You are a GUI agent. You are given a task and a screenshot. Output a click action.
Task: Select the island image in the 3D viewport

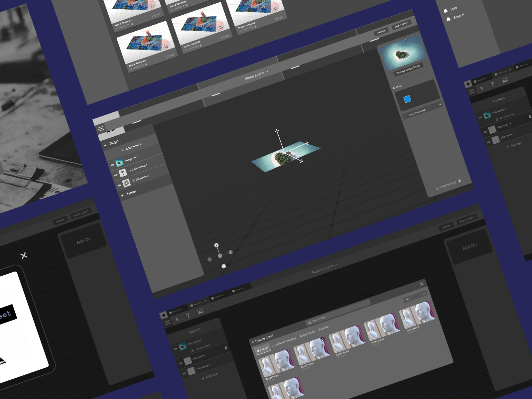point(286,157)
